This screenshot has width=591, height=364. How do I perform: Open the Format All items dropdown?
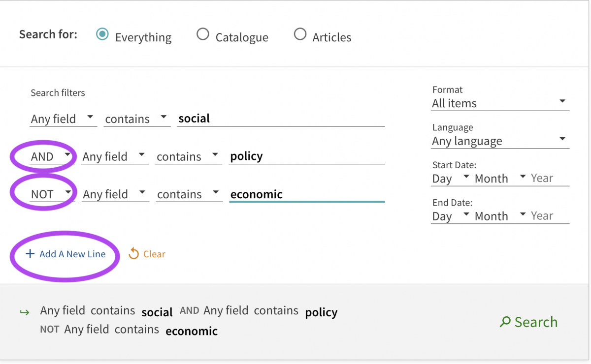tap(500, 103)
